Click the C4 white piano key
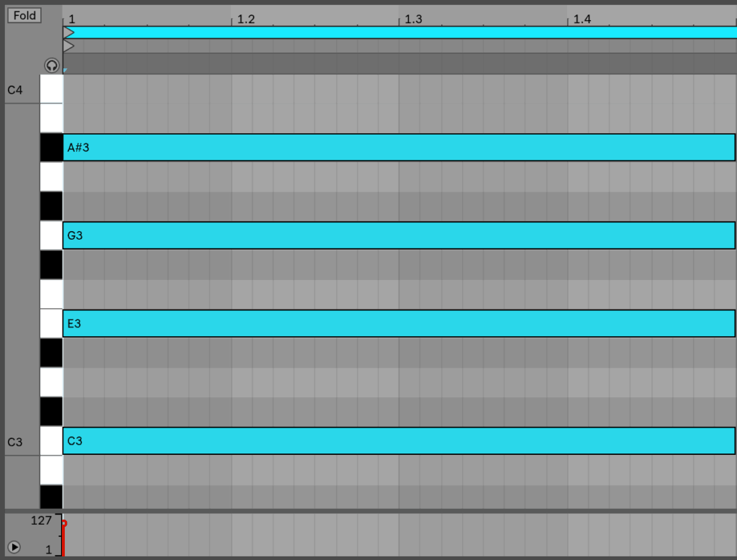Screen dimensions: 737x560 (51, 89)
